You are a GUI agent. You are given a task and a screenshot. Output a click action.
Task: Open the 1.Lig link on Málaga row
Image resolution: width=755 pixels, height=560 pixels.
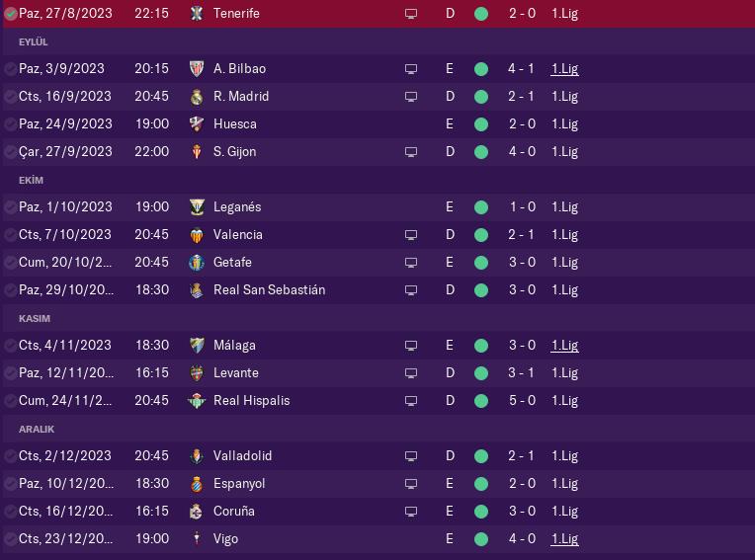tap(564, 346)
